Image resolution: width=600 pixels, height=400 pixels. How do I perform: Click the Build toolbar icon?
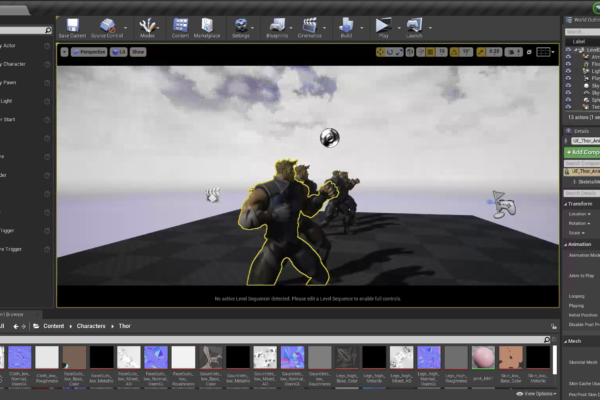tap(346, 25)
